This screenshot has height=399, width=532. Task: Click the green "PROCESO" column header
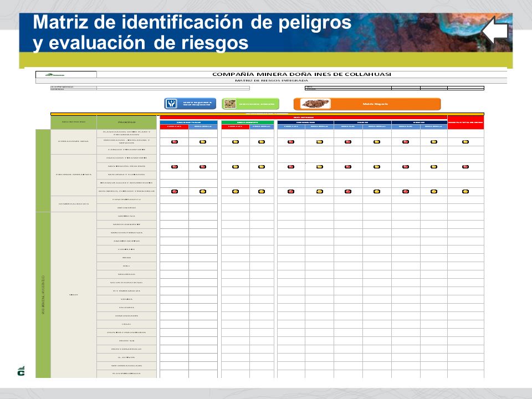tap(126, 122)
